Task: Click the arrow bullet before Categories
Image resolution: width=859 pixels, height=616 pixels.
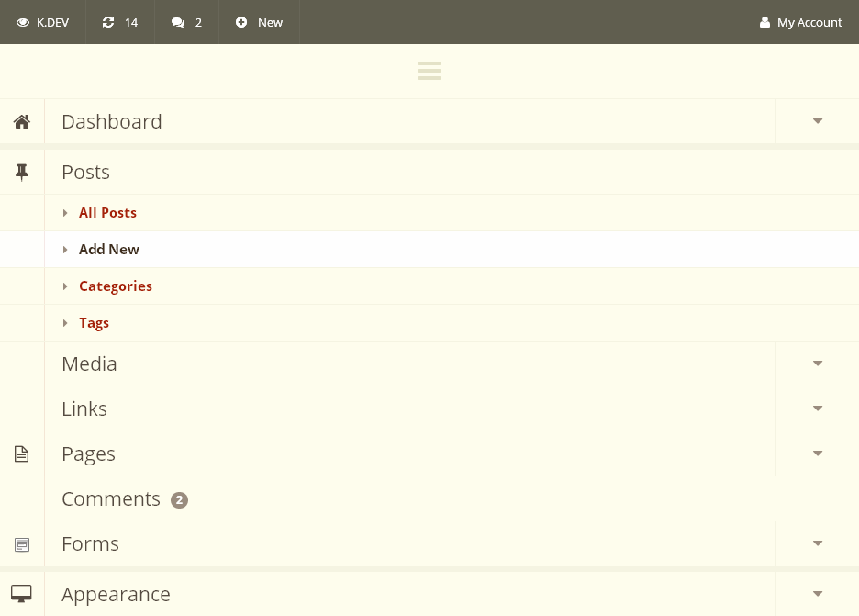Action: 65,286
